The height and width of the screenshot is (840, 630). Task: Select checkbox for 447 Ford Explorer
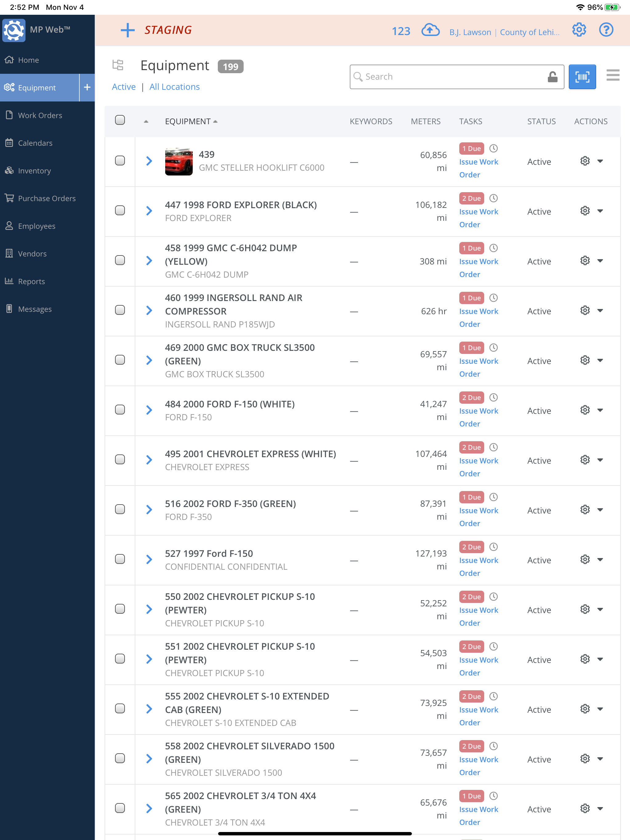click(120, 210)
